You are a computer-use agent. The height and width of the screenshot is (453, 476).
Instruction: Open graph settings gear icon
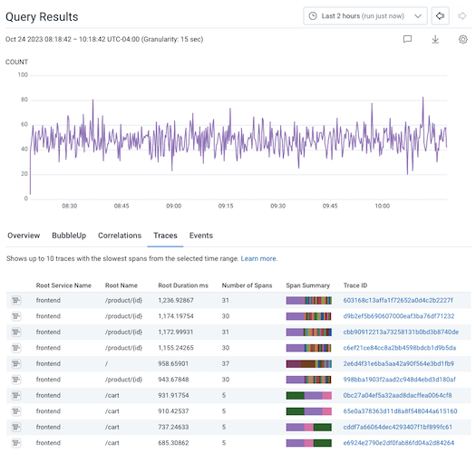coord(463,39)
